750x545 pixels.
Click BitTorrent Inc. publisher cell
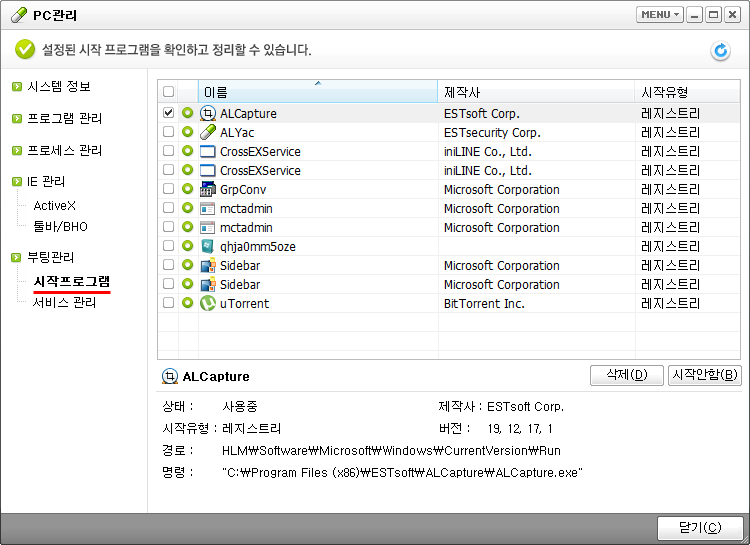pos(484,304)
